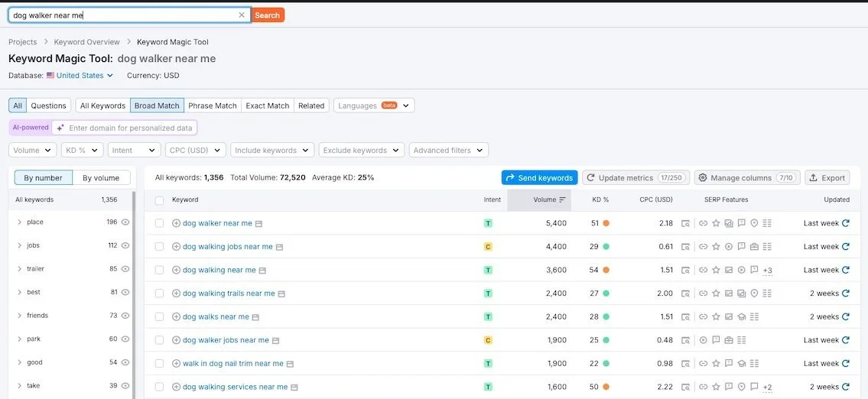
Task: Check the box for 'dog walker near me'
Action: click(x=159, y=223)
